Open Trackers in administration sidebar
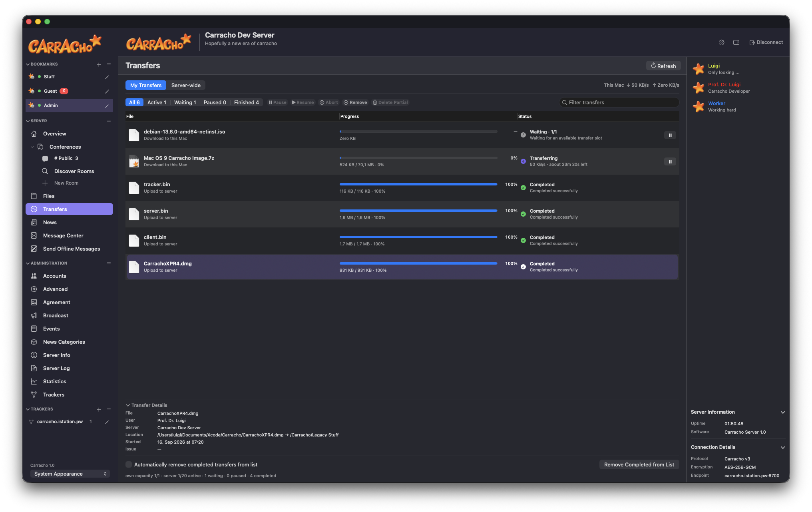The width and height of the screenshot is (812, 512). tap(54, 394)
